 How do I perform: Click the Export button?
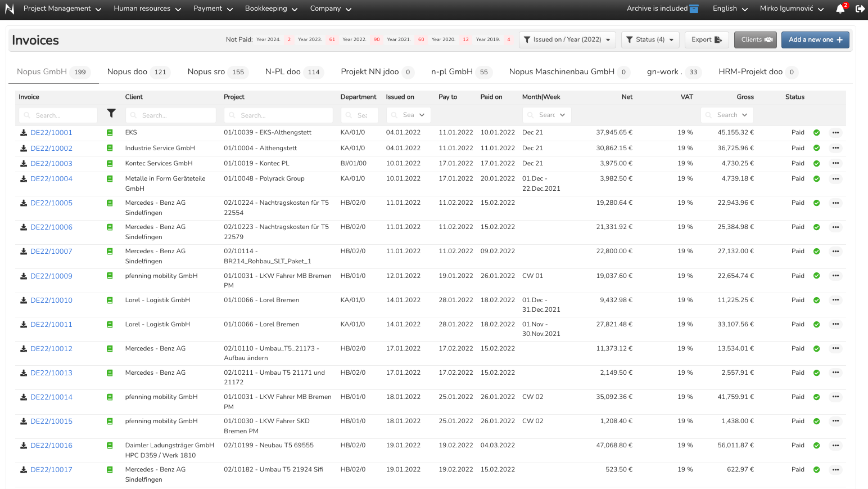tap(706, 40)
